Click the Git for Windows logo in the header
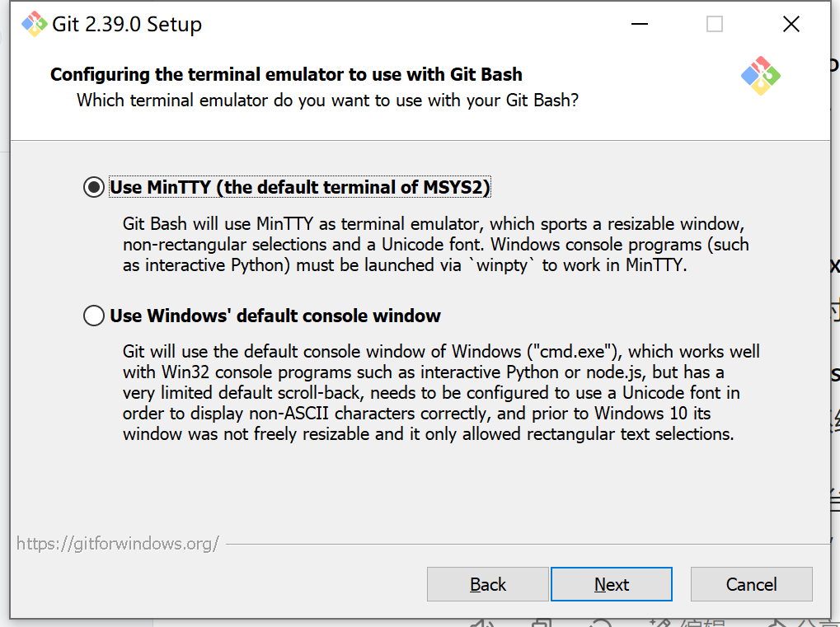The height and width of the screenshot is (627, 840). click(761, 75)
